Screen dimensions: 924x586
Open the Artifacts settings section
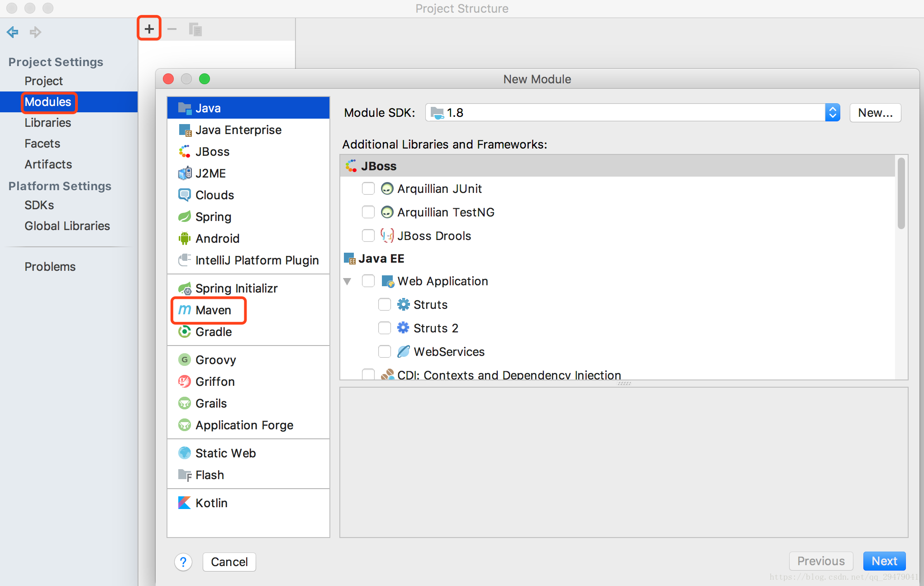coord(48,164)
